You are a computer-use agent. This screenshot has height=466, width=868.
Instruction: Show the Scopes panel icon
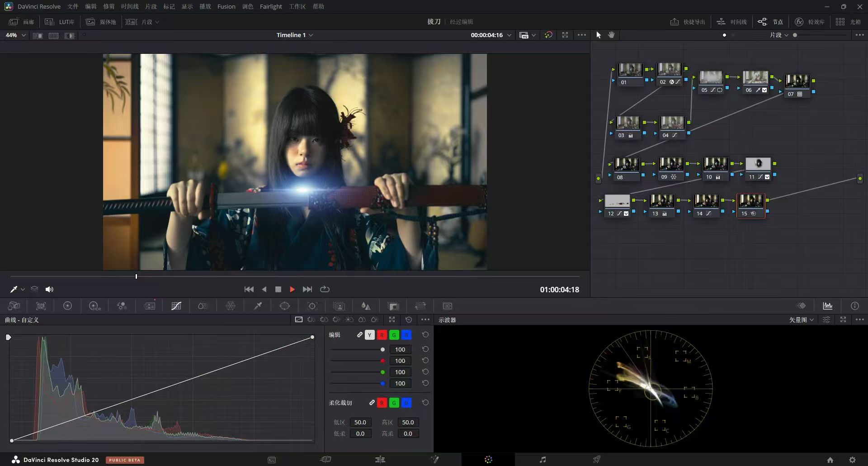point(827,306)
